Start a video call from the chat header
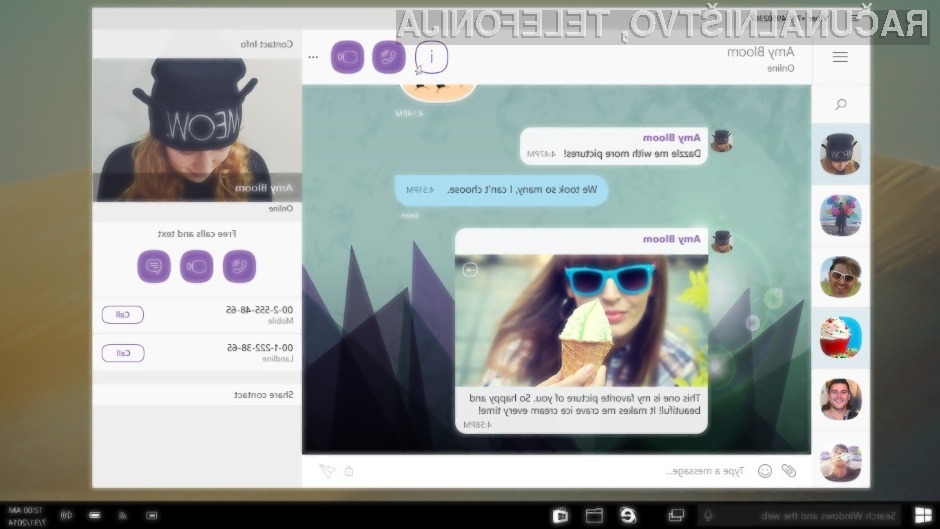 point(347,58)
